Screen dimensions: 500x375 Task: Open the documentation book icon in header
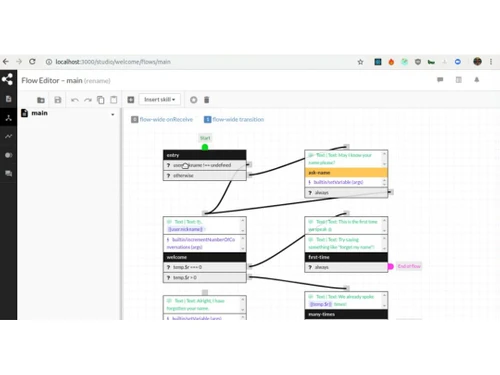coord(459,80)
